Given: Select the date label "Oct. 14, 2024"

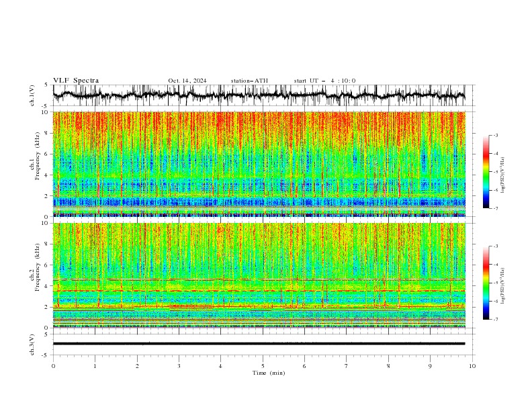Looking at the screenshot, I should coord(187,81).
